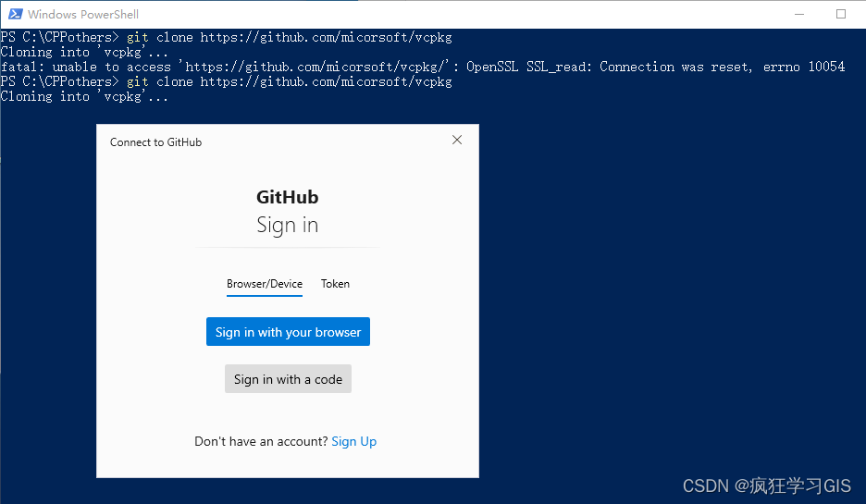Choose Sign in with your browser
The image size is (866, 504).
288,332
